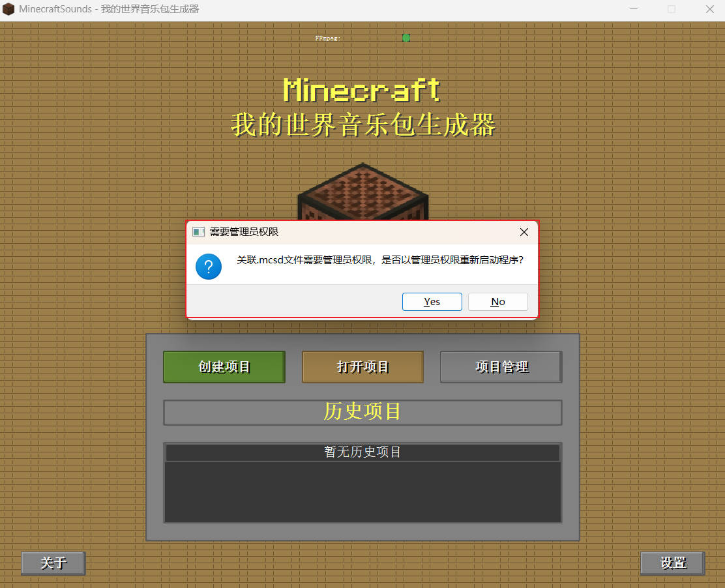
Task: Open 项目管理 project management
Action: point(501,366)
